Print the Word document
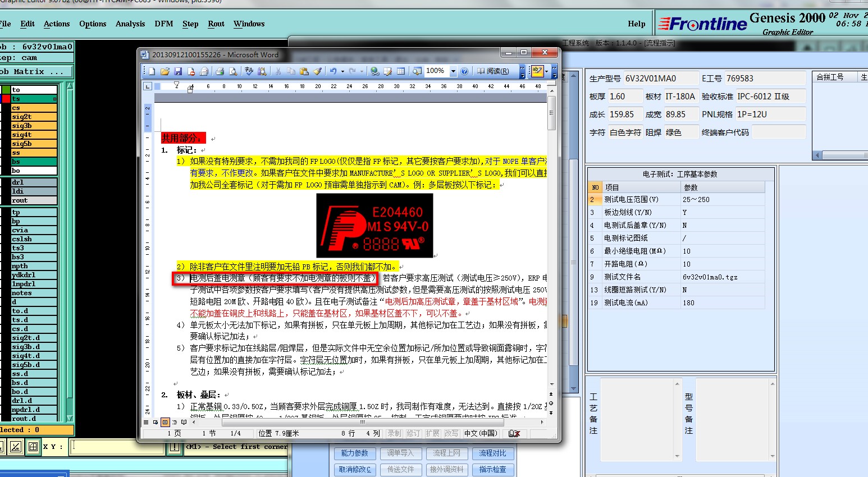Viewport: 868px width, 477px height. coord(220,71)
